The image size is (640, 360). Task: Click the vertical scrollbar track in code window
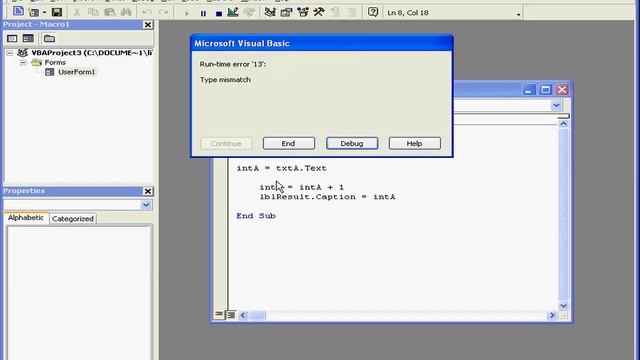tap(563, 214)
